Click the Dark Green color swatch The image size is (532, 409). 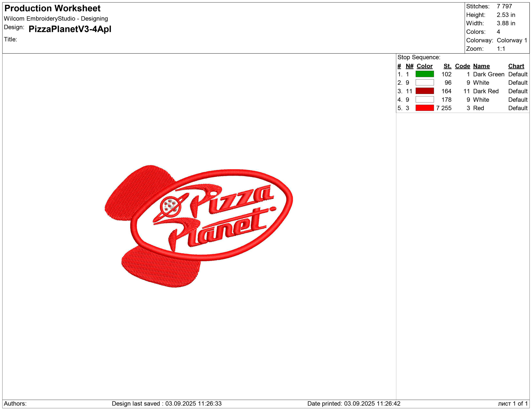(425, 74)
